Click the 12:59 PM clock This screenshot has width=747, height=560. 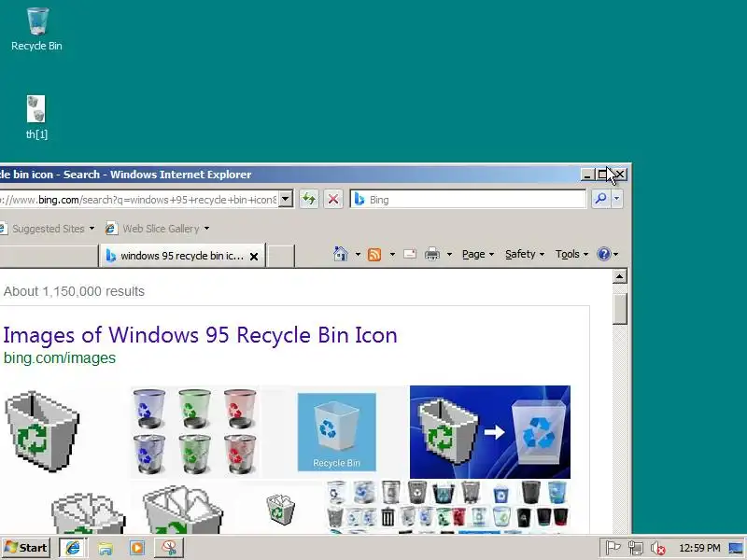click(x=699, y=548)
